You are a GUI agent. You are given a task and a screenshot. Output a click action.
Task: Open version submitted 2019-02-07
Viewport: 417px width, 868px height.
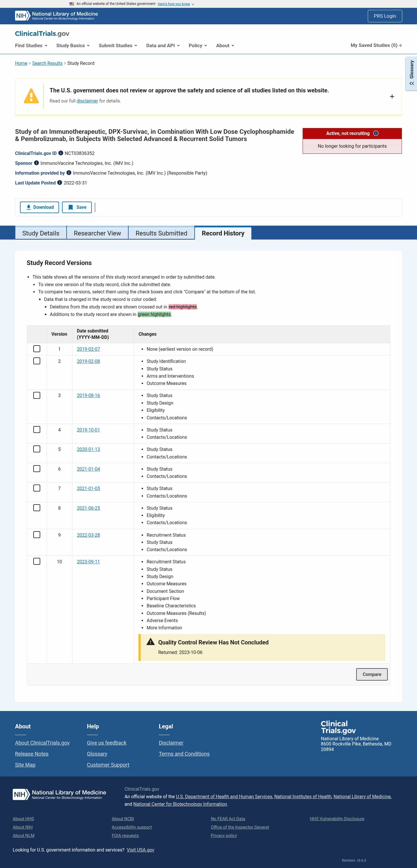coord(88,349)
